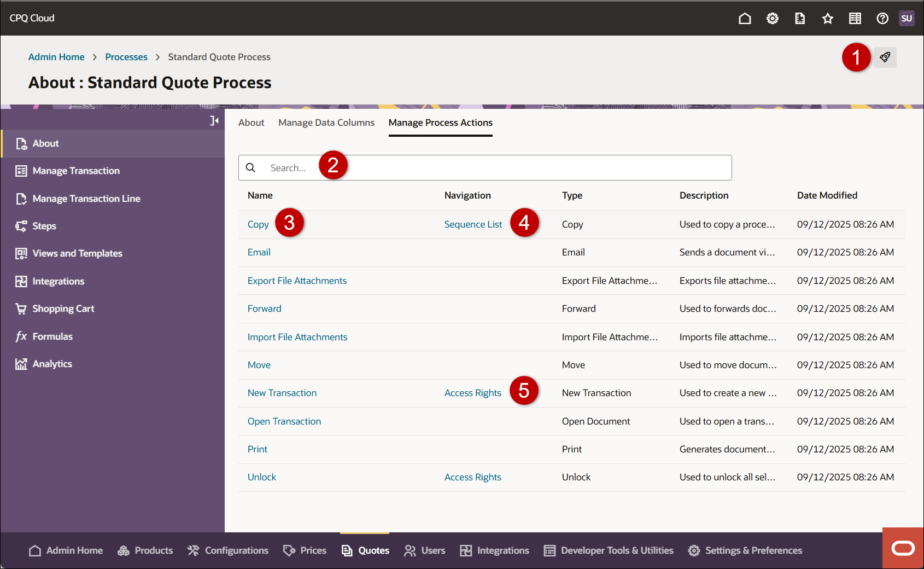Viewport: 924px width, 569px height.
Task: Open Shopping Cart in sidebar
Action: click(x=63, y=309)
